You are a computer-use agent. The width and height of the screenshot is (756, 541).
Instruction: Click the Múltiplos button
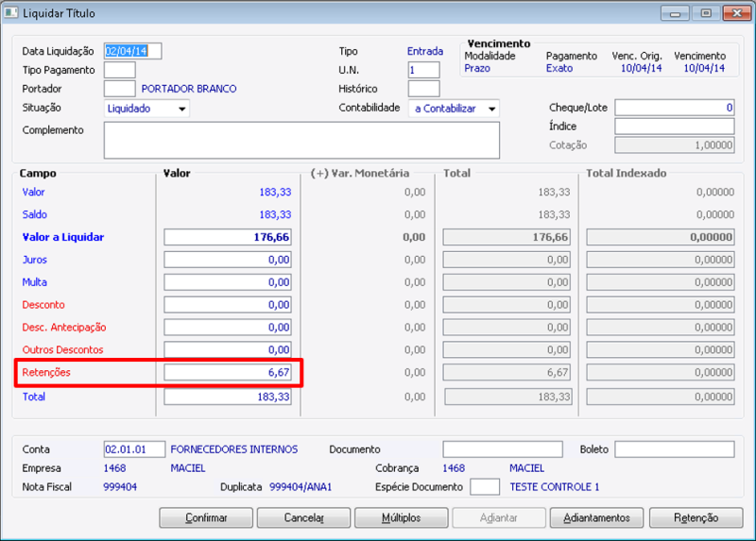click(401, 517)
